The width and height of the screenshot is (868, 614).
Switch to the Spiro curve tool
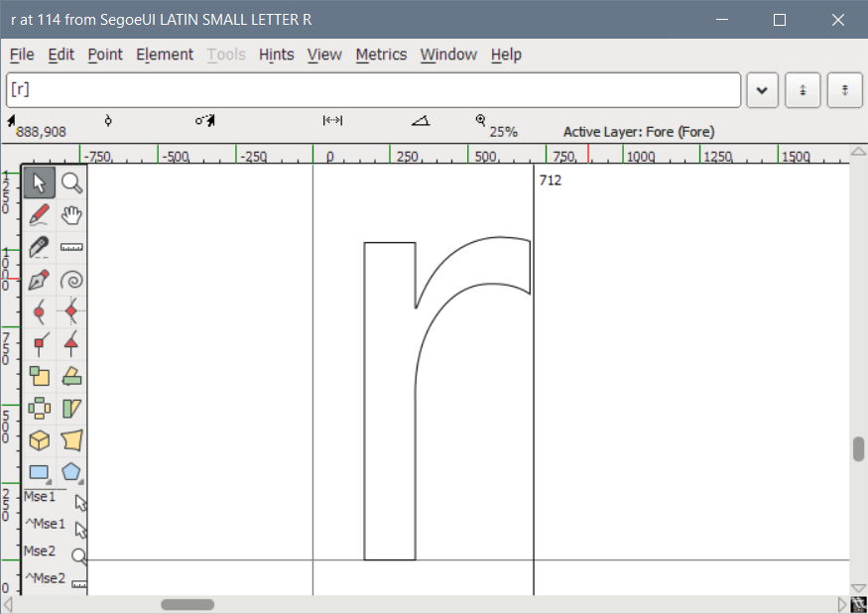(70, 279)
